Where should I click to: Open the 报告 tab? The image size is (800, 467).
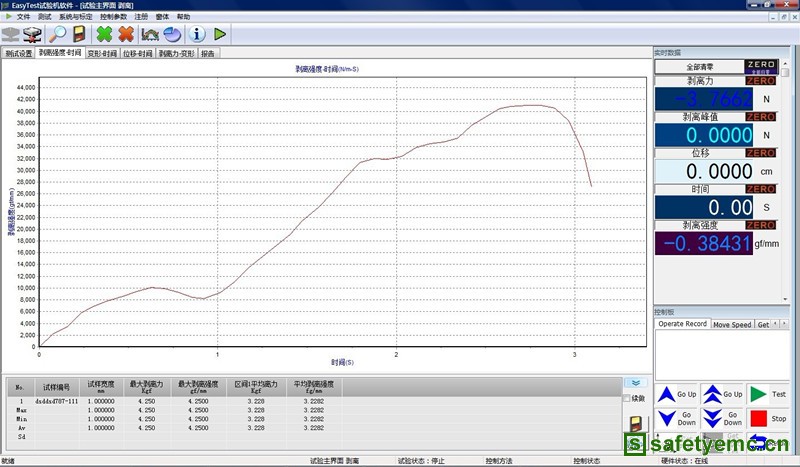208,53
